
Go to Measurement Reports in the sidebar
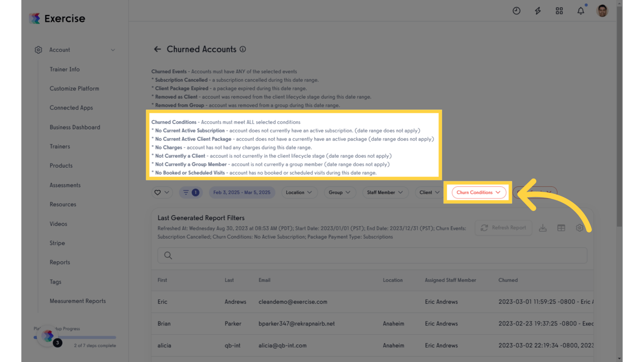[78, 301]
